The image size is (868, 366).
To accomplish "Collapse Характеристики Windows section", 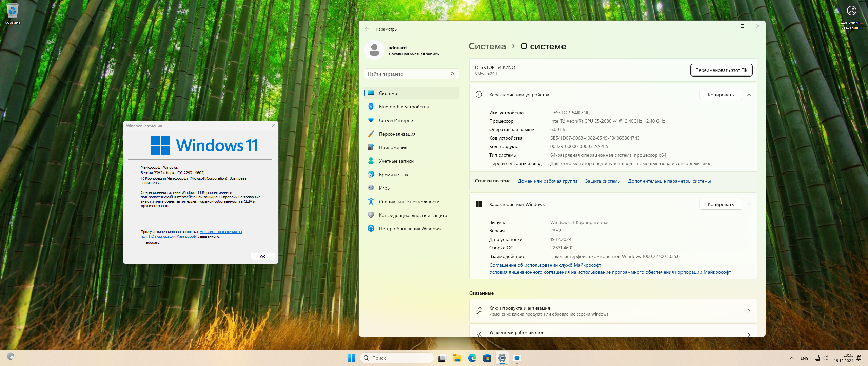I will pos(749,204).
